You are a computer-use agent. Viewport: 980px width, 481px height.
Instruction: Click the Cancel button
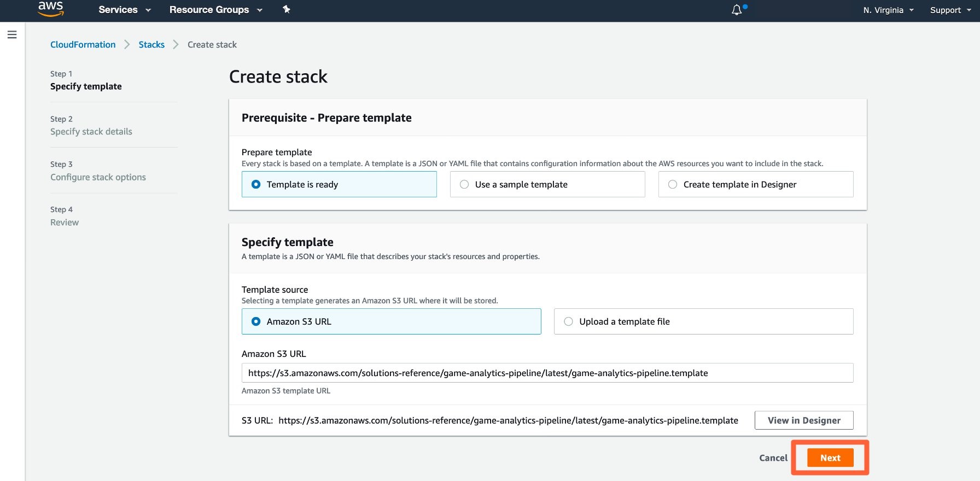[x=773, y=458]
